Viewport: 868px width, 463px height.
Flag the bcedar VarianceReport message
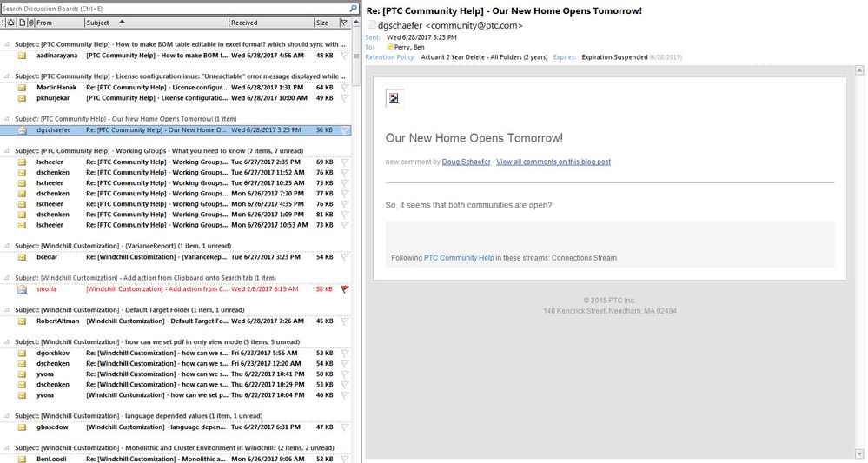344,257
